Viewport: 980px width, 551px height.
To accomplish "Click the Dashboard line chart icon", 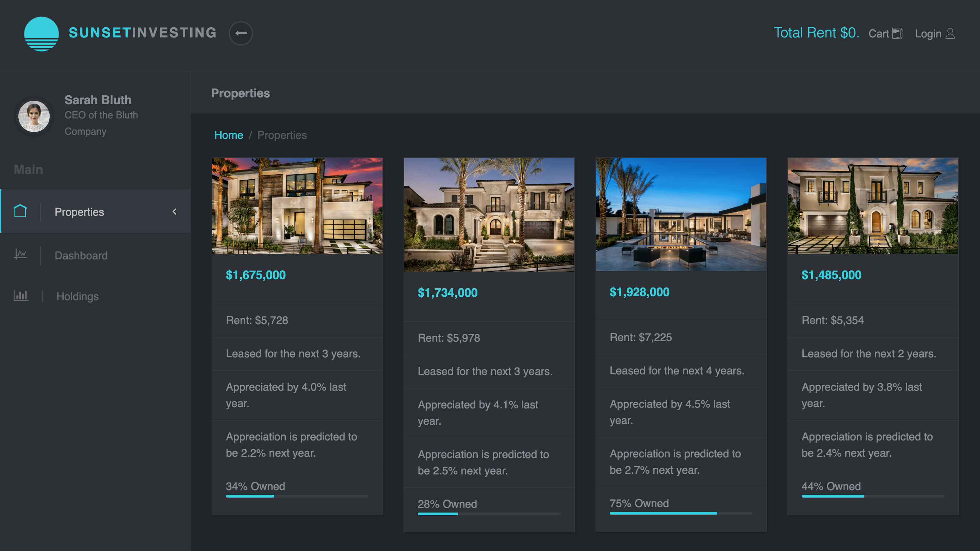I will click(x=20, y=254).
